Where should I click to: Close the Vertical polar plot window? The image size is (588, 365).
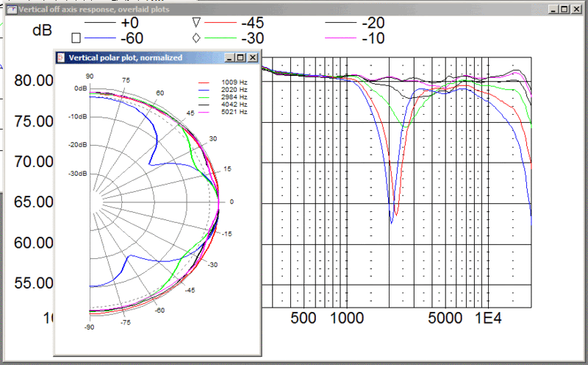coord(253,57)
